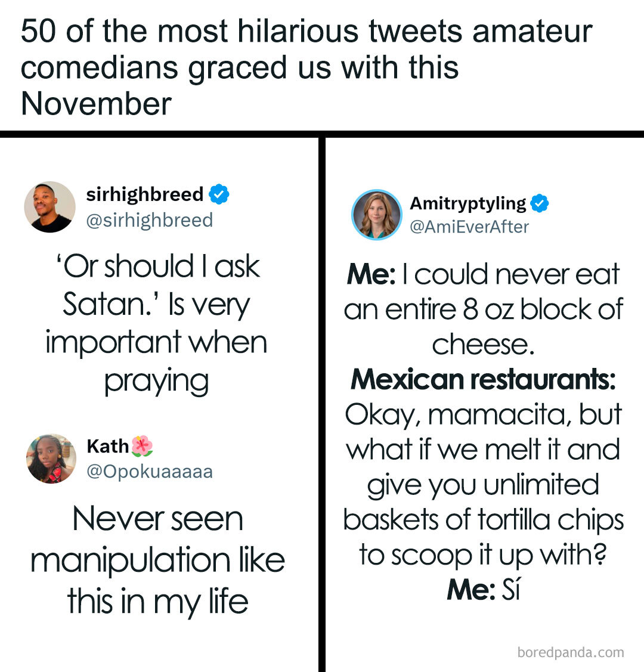Click the verified badge next to sirhighbreed

point(219,194)
